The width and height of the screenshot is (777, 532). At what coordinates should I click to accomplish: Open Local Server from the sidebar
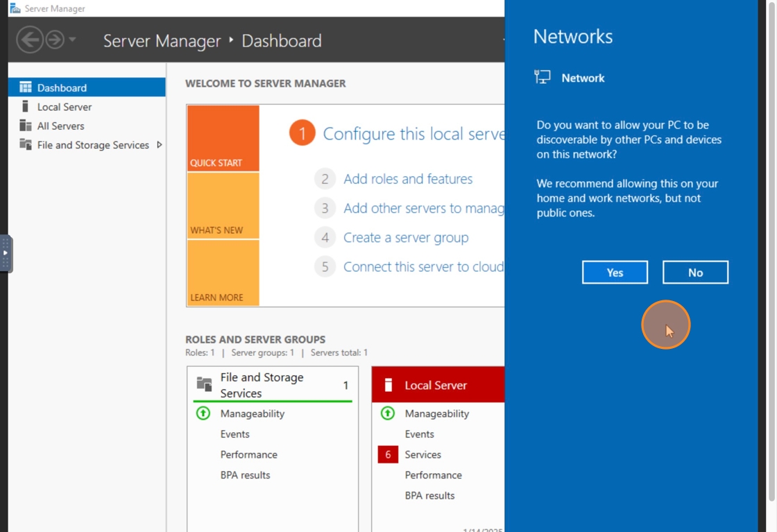tap(64, 107)
